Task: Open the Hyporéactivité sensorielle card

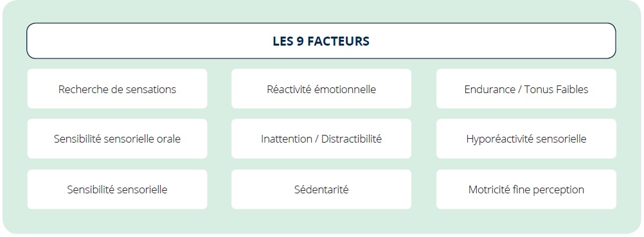Action: [x=526, y=139]
